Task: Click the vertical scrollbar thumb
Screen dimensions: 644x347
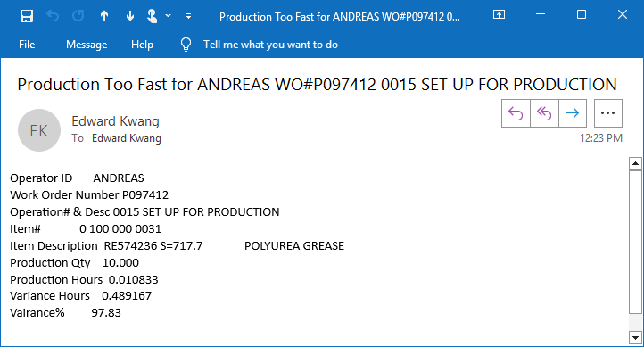Action: (x=635, y=242)
